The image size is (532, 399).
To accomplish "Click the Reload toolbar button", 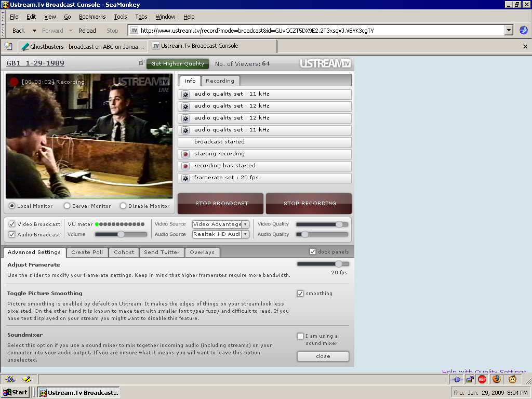I will 87,31.
